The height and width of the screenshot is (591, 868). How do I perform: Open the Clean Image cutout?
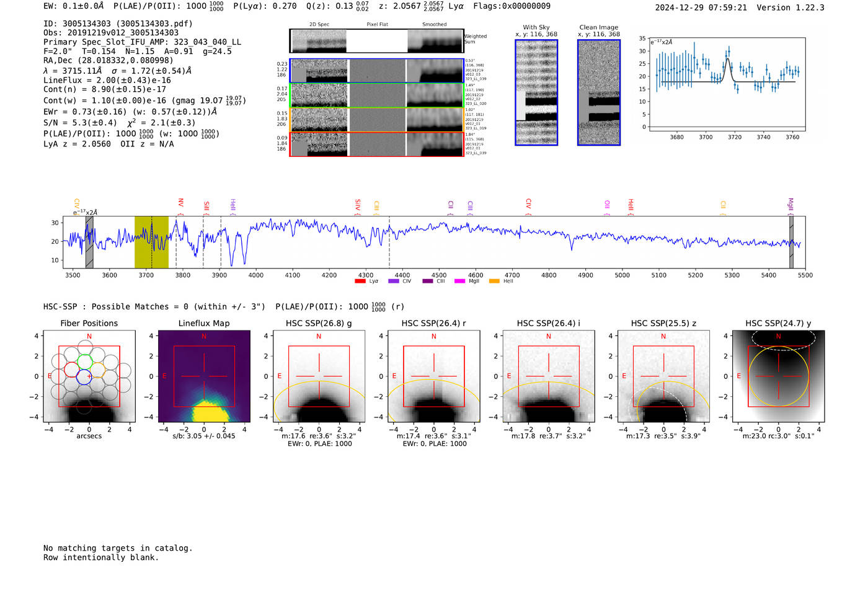599,92
